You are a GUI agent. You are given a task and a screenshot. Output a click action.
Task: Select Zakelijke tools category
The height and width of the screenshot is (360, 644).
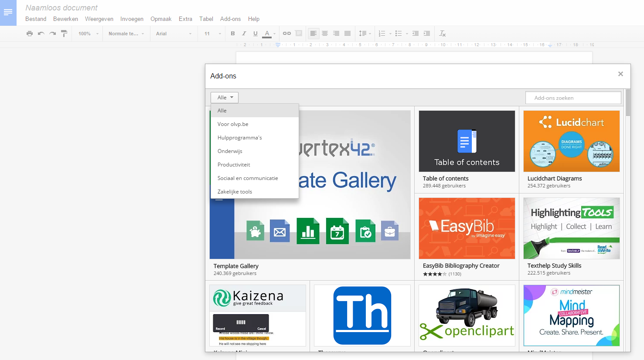click(255, 192)
